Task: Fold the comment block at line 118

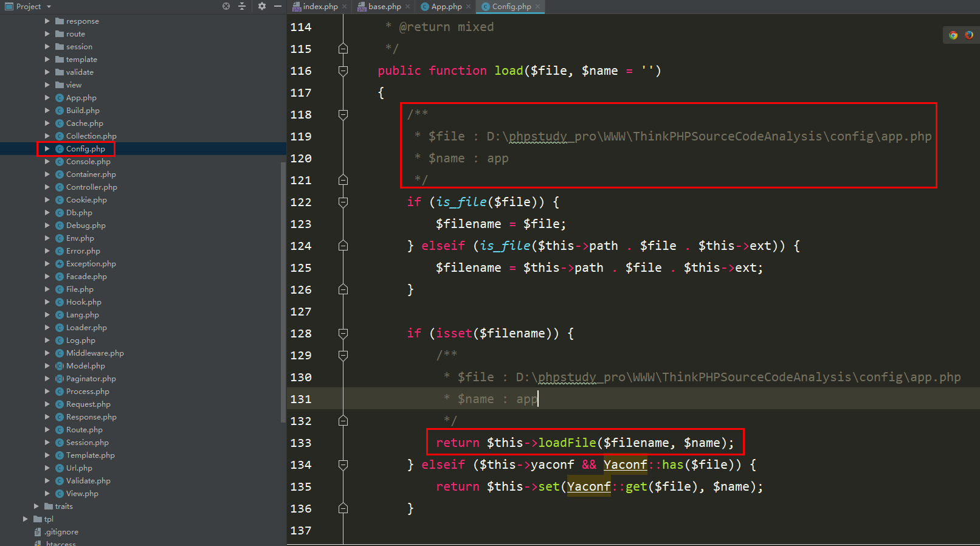Action: pyautogui.click(x=343, y=114)
